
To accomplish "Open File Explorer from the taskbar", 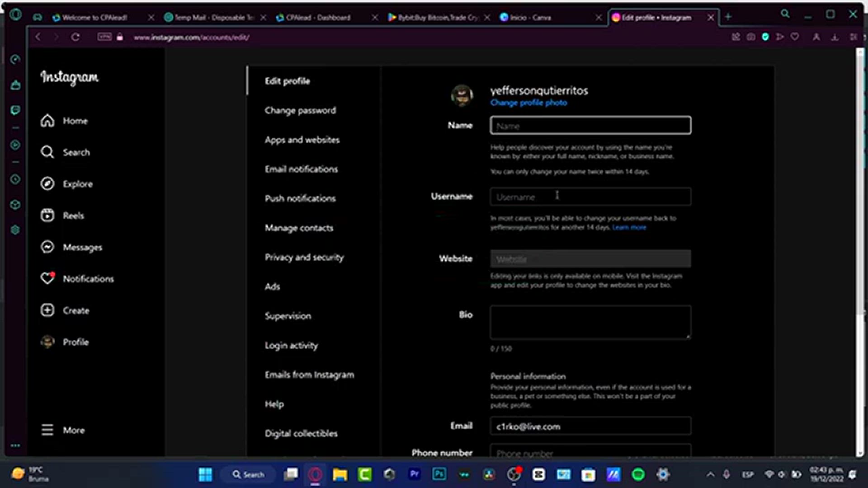I will pos(340,474).
